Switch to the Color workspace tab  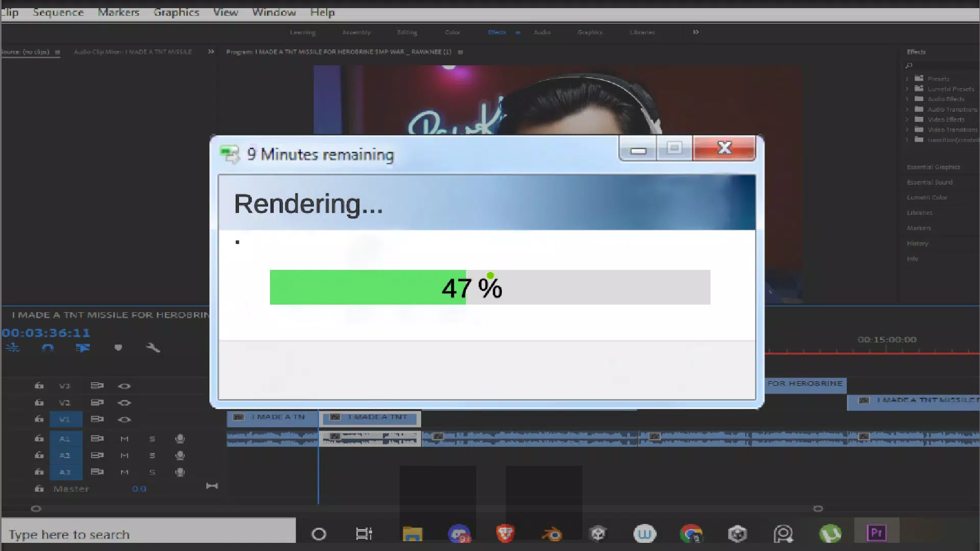[452, 32]
